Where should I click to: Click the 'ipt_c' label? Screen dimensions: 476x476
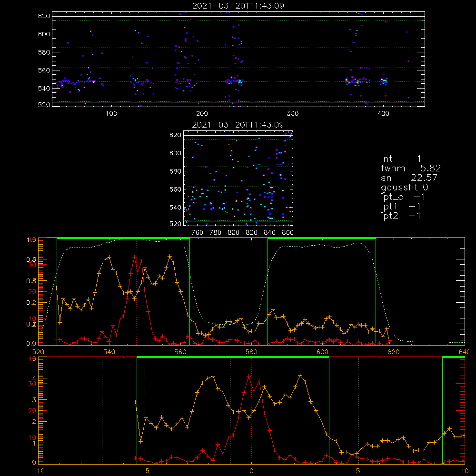392,197
